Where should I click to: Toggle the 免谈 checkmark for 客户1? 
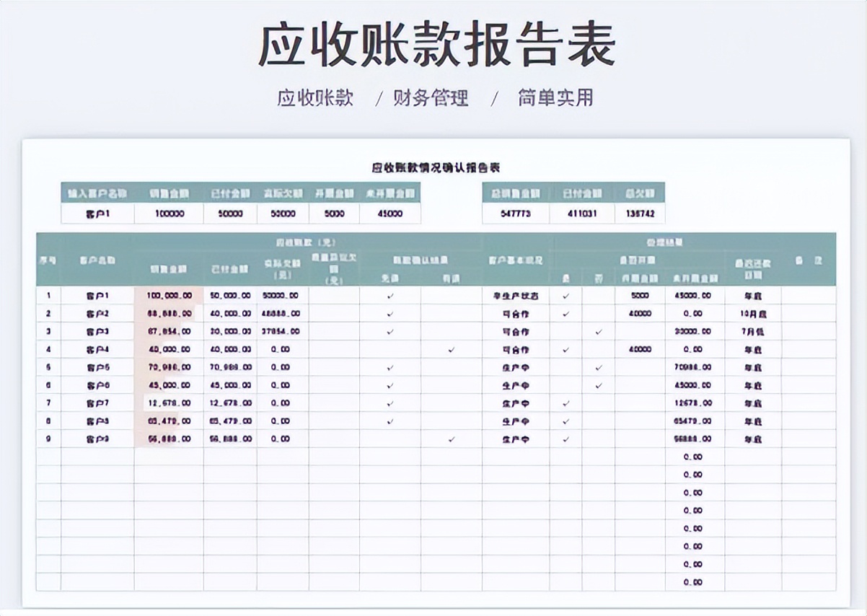point(388,296)
